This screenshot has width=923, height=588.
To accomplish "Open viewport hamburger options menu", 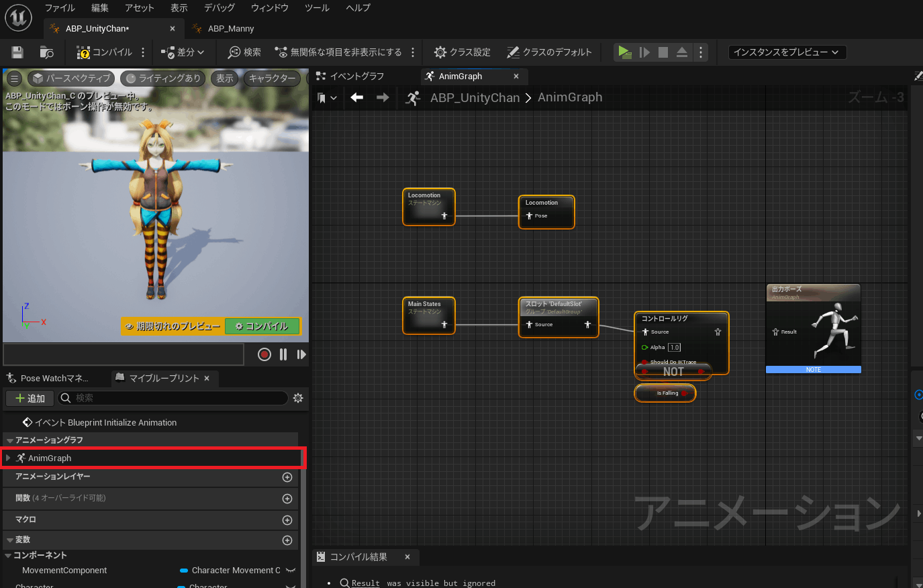I will pyautogui.click(x=14, y=79).
